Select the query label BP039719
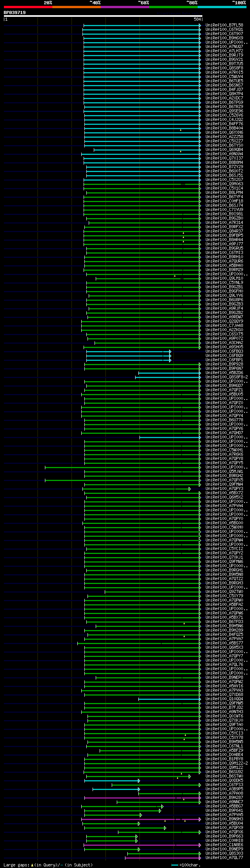The height and width of the screenshot is (868, 250). [15, 12]
